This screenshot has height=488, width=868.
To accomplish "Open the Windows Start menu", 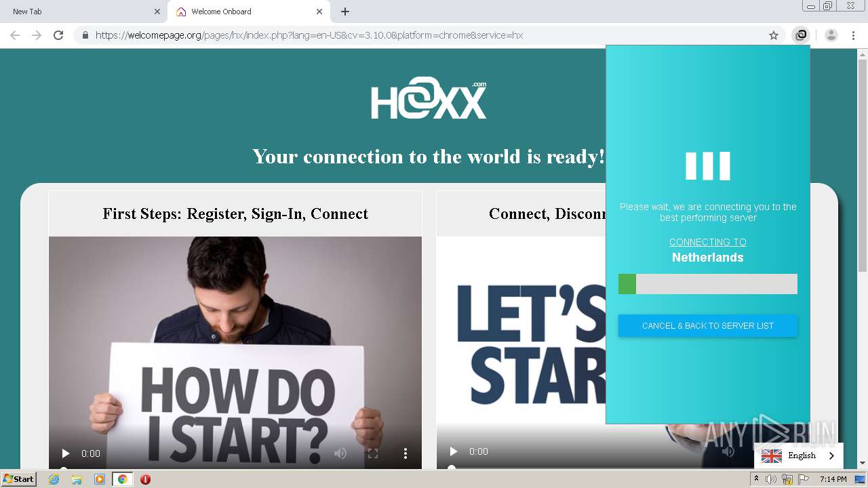I will point(19,479).
